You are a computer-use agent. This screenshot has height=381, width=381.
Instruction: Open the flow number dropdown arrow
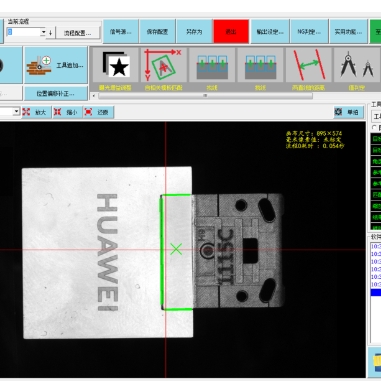pyautogui.click(x=43, y=32)
